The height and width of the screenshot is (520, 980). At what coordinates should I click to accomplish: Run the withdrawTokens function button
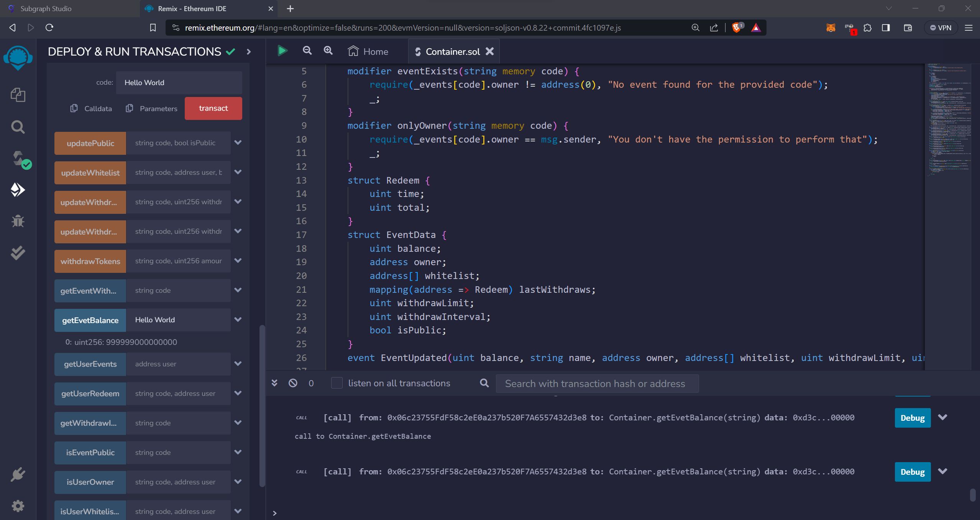pyautogui.click(x=90, y=261)
